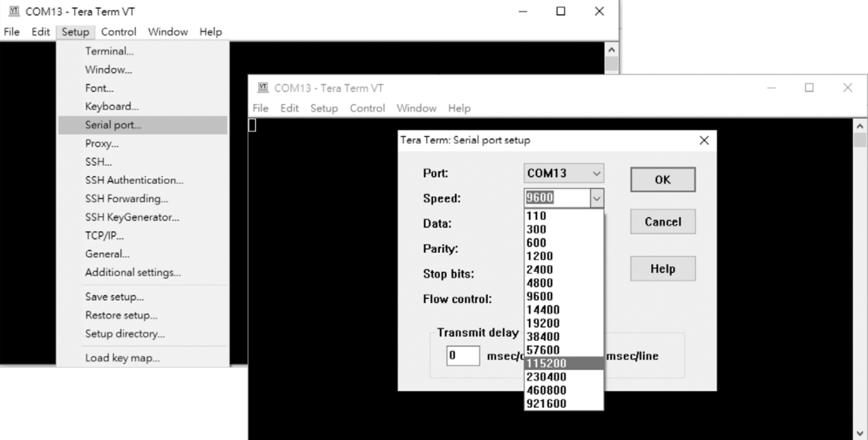The image size is (868, 440).
Task: Choose Terminal... from Setup menu
Action: [143, 51]
